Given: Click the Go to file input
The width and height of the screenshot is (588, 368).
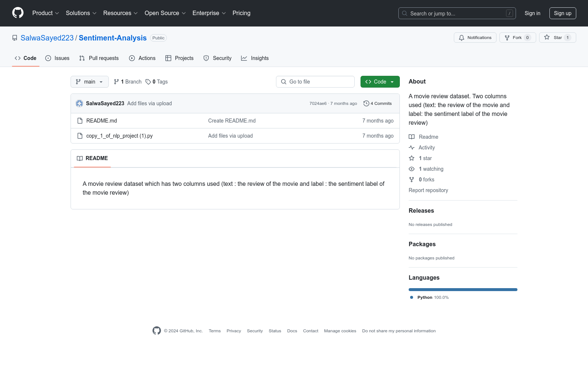Looking at the screenshot, I should [315, 82].
